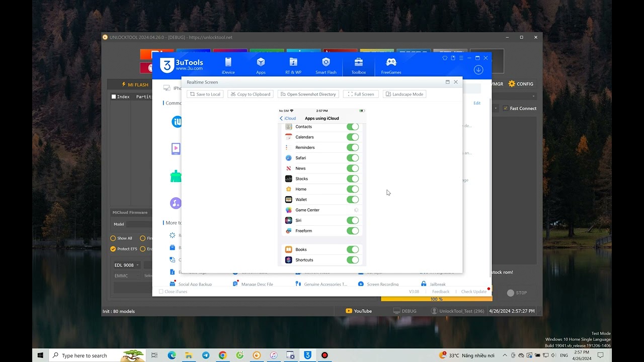Image resolution: width=644 pixels, height=362 pixels.
Task: Toggle the Close iTunes checkbox
Action: click(x=161, y=292)
